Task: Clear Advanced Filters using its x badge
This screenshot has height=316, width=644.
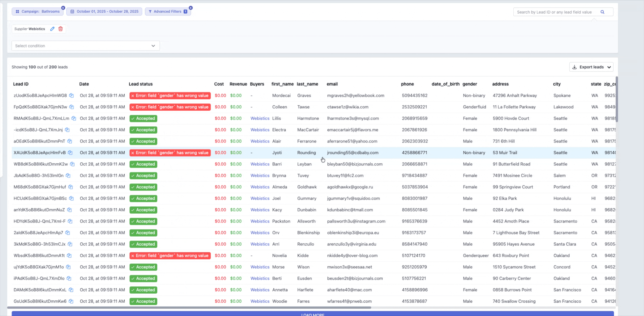Action: pyautogui.click(x=191, y=8)
